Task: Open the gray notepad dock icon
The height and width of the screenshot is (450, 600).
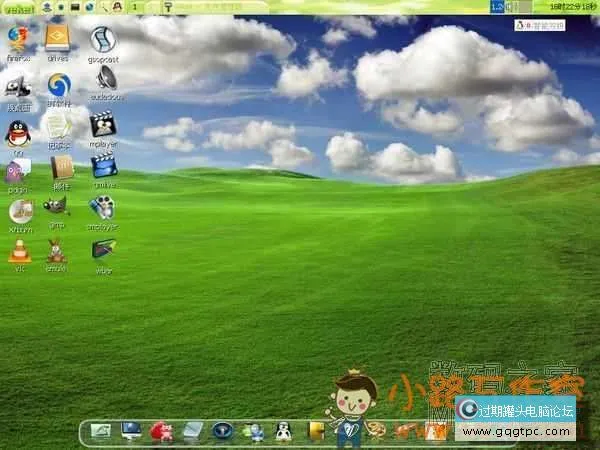Action: coord(192,431)
